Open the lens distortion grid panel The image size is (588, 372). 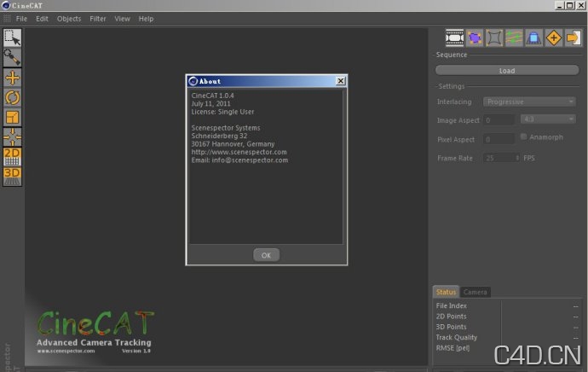(494, 38)
